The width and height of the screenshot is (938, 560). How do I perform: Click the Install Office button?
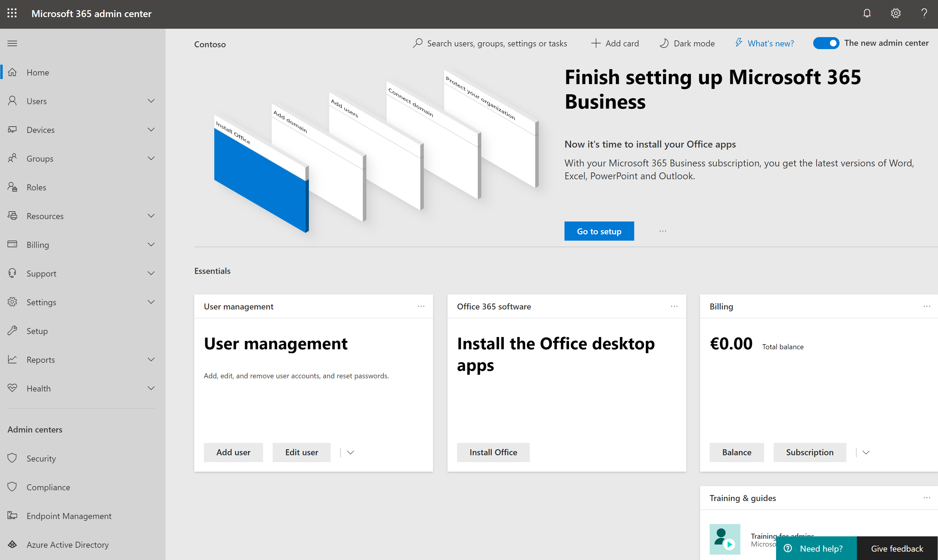pos(493,452)
